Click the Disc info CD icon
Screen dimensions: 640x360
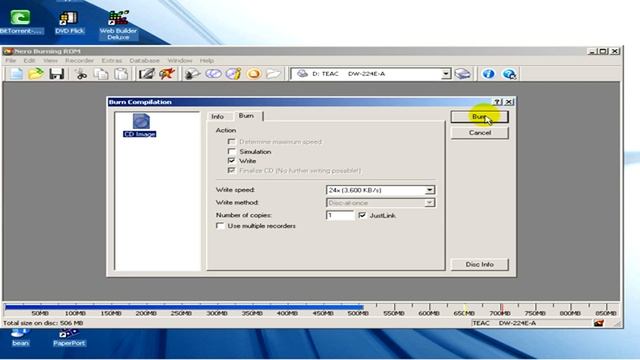click(213, 74)
